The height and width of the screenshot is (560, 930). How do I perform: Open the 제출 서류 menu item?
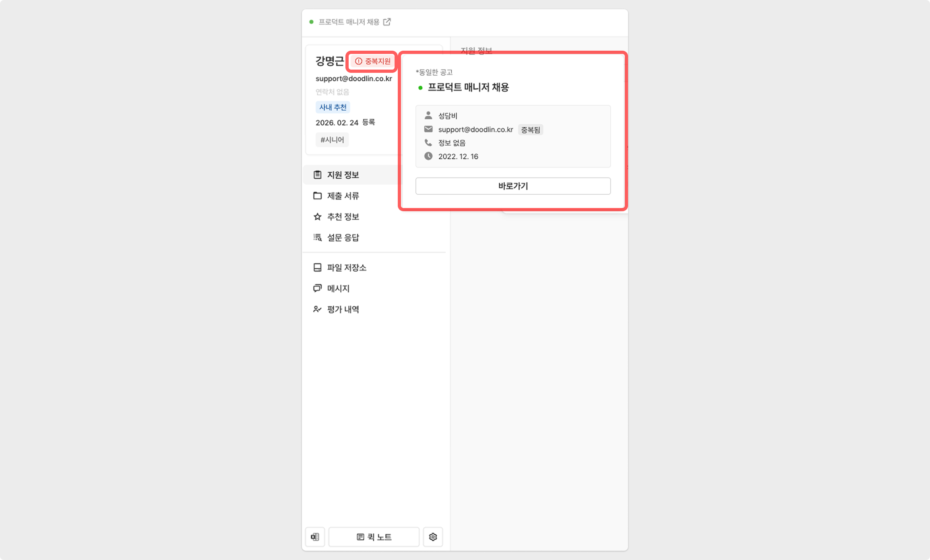tap(343, 196)
